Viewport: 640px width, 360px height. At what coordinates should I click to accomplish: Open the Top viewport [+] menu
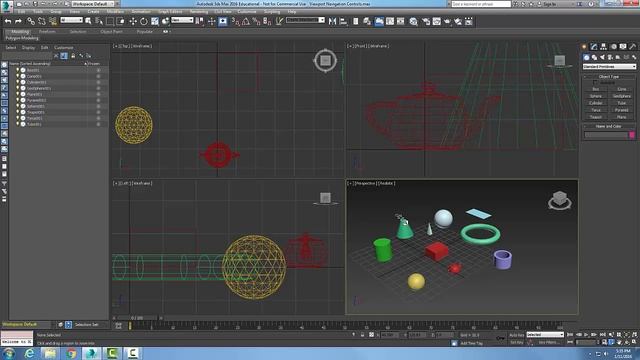coord(115,46)
